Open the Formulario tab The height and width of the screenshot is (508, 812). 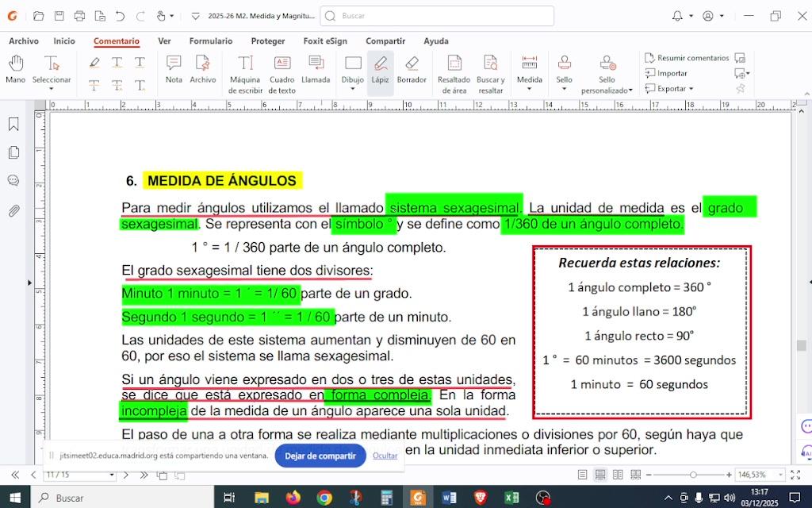(211, 41)
